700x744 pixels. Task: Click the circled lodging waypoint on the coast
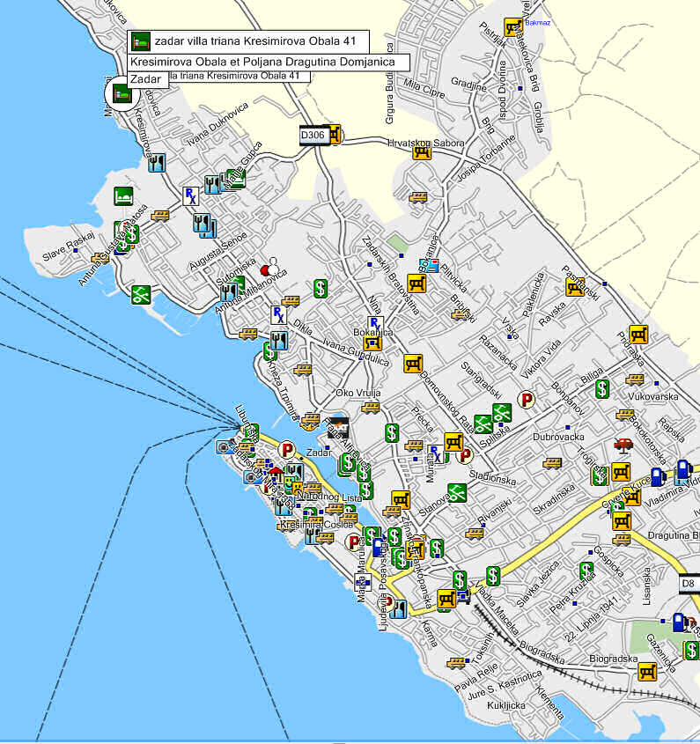tap(122, 93)
